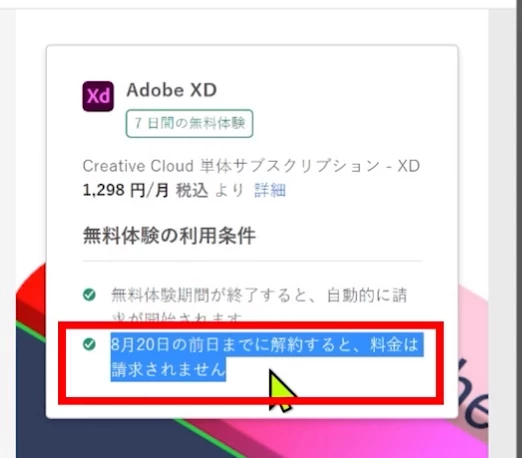Click the red artwork shape left of the card
522x458 pixels.
(x=31, y=293)
